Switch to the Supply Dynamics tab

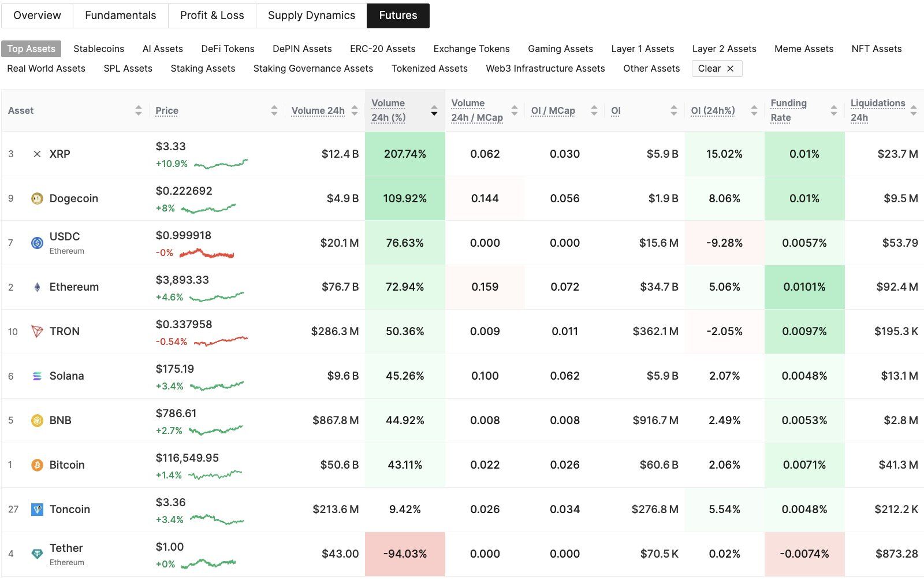tap(310, 15)
